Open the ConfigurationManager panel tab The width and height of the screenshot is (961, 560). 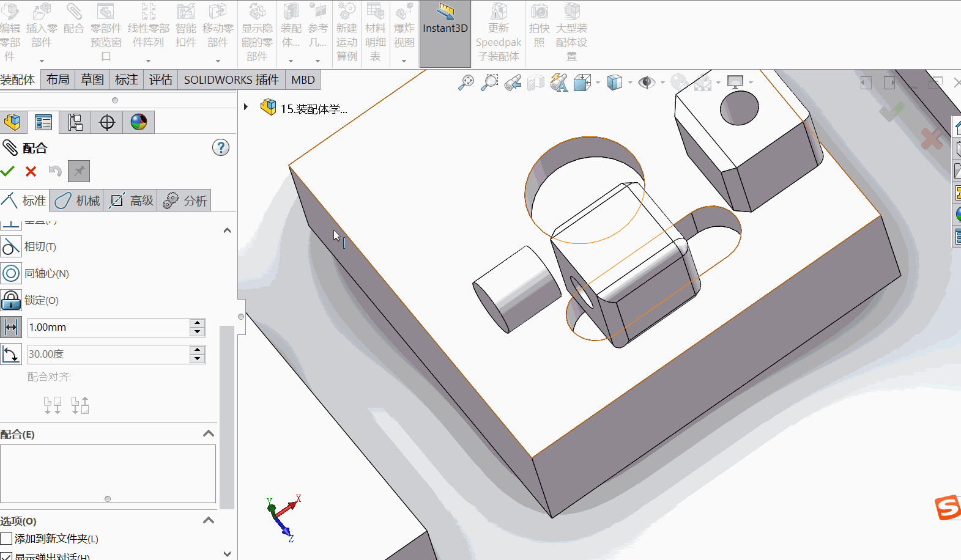click(75, 122)
